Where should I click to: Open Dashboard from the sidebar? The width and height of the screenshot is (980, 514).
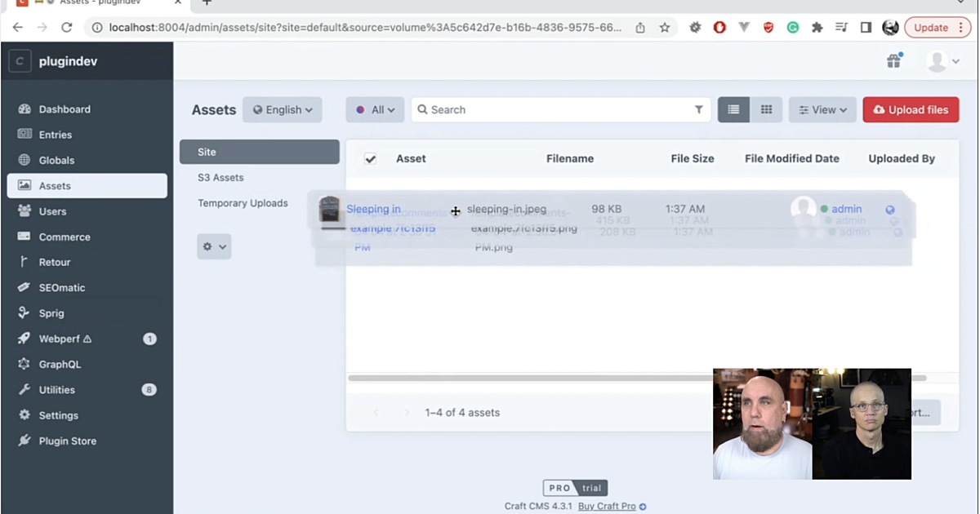click(65, 109)
